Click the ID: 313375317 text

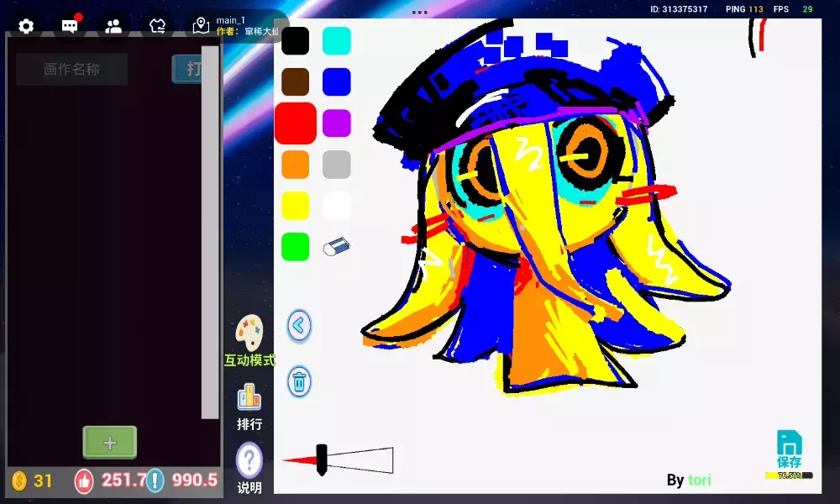click(679, 9)
